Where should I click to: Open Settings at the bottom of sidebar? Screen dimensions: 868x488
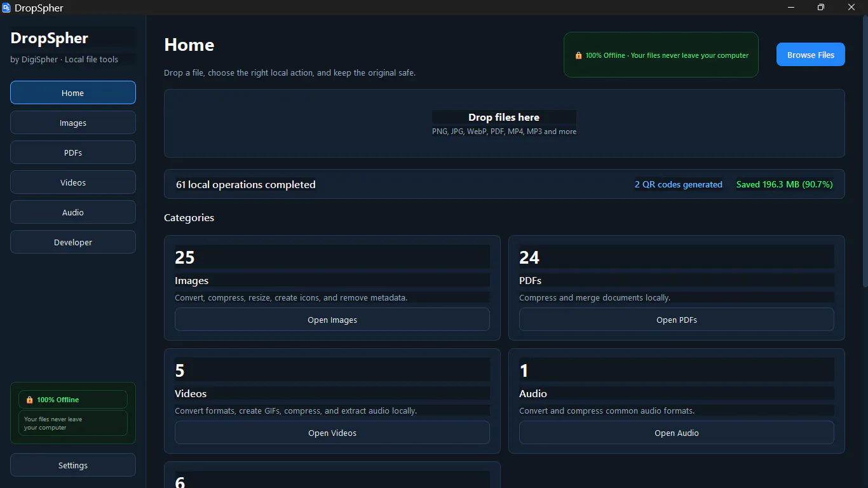(x=73, y=465)
